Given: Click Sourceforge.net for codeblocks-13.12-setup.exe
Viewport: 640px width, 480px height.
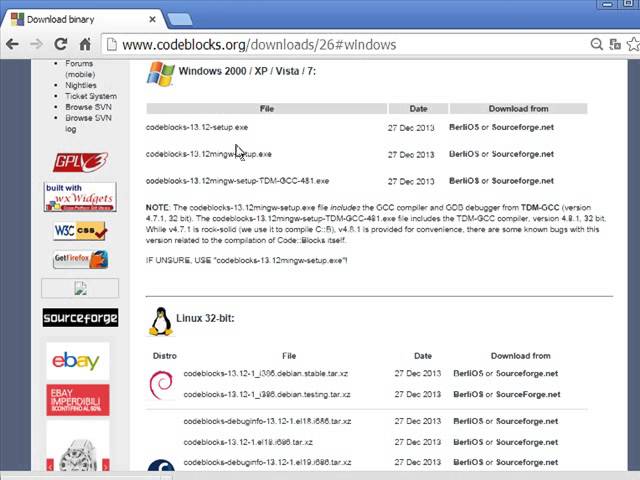Looking at the screenshot, I should pyautogui.click(x=522, y=127).
